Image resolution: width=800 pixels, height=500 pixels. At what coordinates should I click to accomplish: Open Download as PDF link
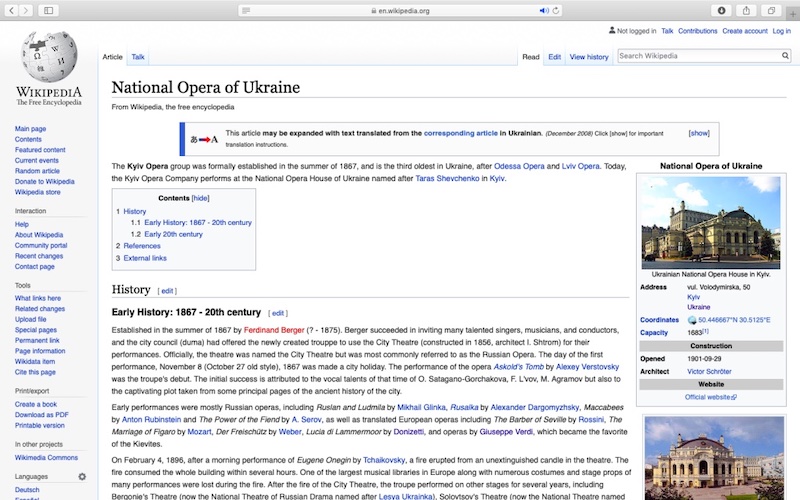41,415
